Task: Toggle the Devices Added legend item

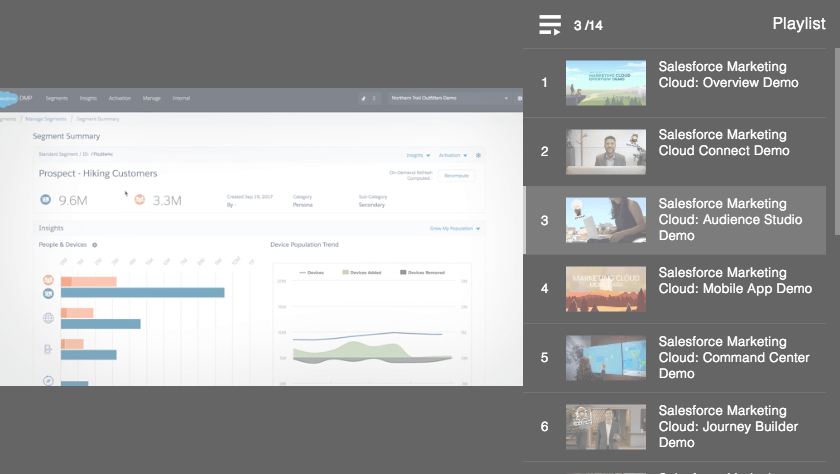Action: pos(362,273)
